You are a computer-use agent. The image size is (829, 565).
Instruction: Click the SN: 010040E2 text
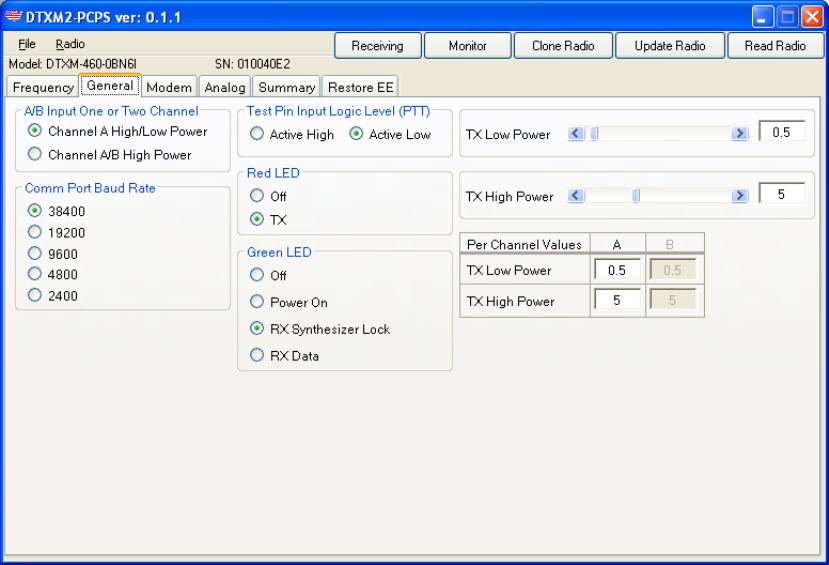click(253, 64)
